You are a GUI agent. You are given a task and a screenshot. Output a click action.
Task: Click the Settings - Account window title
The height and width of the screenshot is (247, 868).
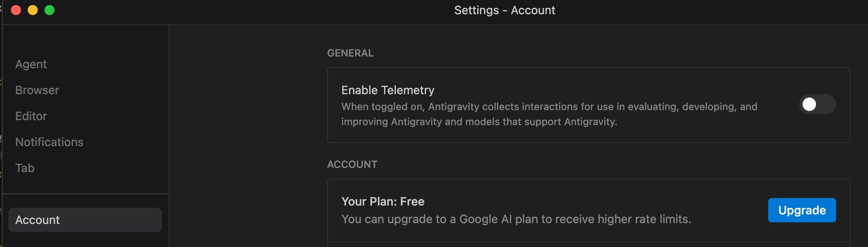pos(504,10)
